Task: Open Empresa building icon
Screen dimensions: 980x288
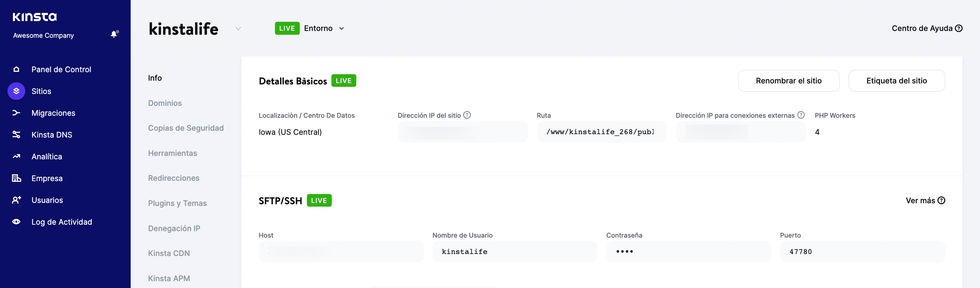Action: tap(16, 178)
